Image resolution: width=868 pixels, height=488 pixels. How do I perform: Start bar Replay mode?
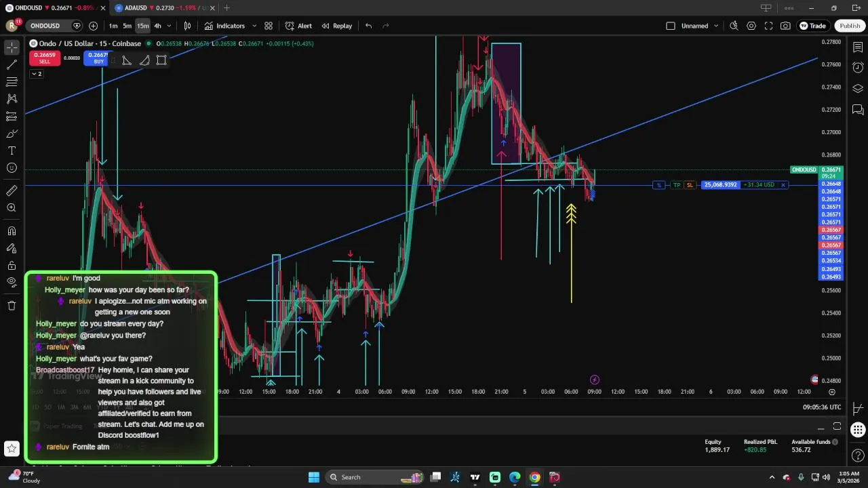click(x=336, y=26)
